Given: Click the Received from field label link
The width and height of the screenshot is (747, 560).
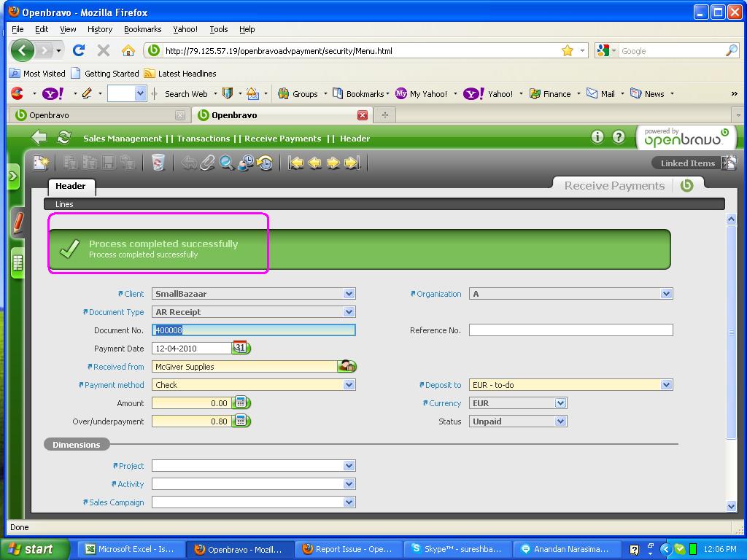Looking at the screenshot, I should point(118,367).
